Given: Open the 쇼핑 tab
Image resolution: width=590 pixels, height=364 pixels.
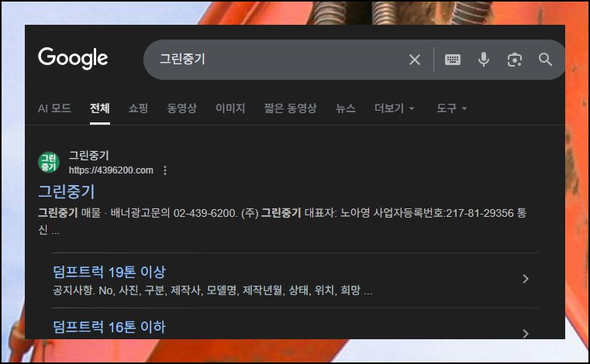Looking at the screenshot, I should coord(138,108).
